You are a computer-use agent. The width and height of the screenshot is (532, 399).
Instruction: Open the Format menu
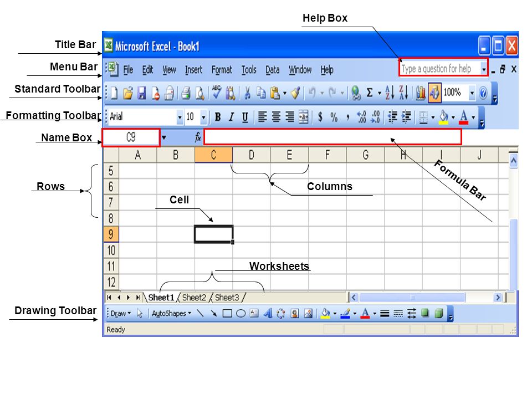[222, 70]
